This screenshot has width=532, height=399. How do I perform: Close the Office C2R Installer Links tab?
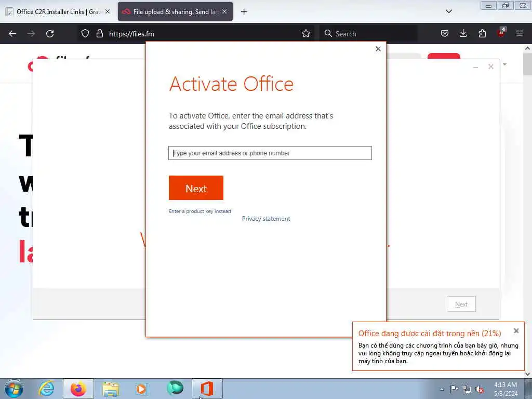108,11
